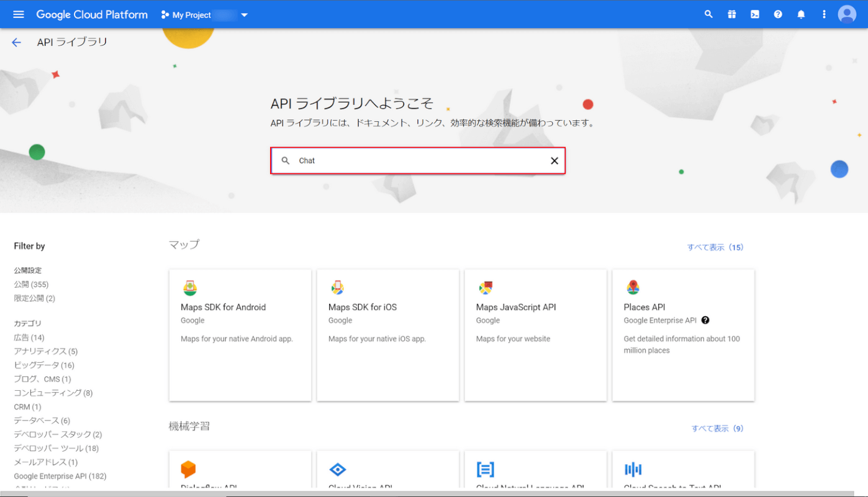868x497 pixels.
Task: Filter category データベース (6)
Action: tap(42, 421)
